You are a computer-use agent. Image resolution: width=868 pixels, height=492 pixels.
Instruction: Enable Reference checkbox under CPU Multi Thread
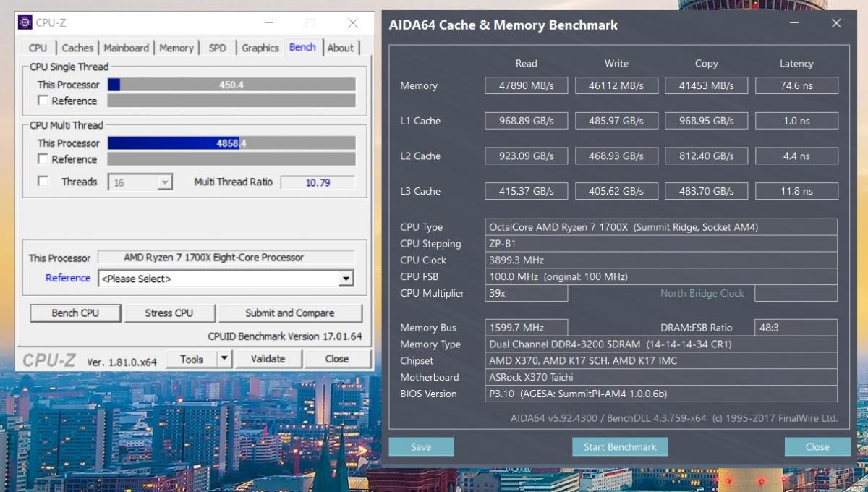tap(43, 158)
